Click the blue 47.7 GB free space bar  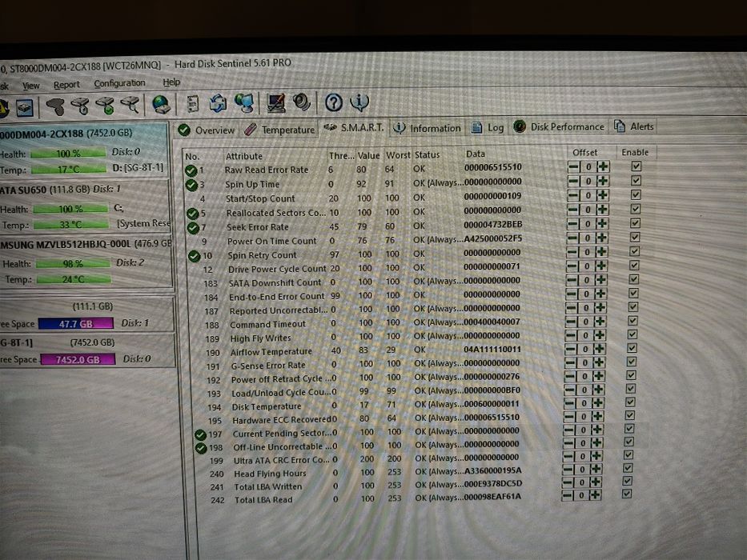pos(76,324)
